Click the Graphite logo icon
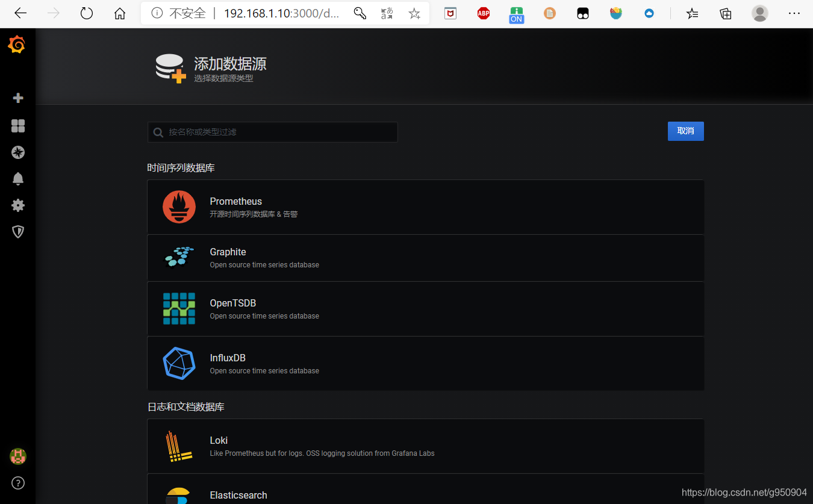This screenshot has height=504, width=813. pyautogui.click(x=179, y=257)
